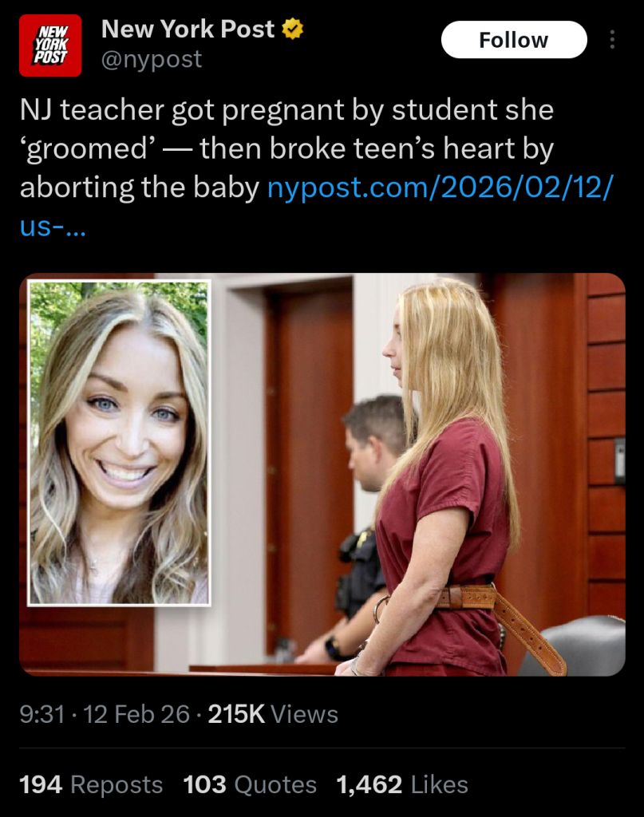
Task: Click the tweet headline text
Action: pos(286,148)
